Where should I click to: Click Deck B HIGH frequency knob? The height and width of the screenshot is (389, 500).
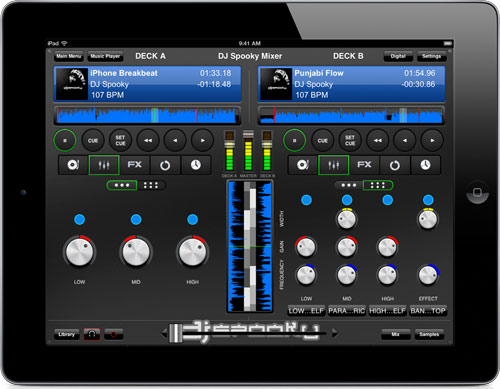tap(387, 275)
